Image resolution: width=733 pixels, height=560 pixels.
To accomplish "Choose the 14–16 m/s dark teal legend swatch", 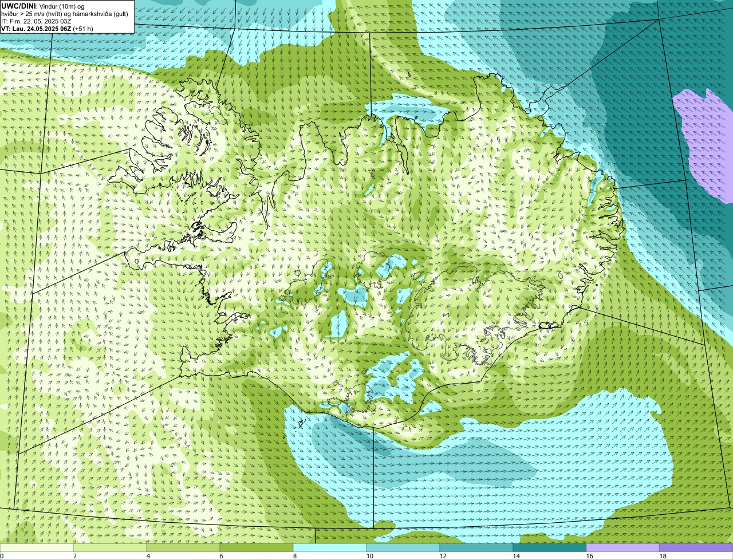I will click(550, 548).
